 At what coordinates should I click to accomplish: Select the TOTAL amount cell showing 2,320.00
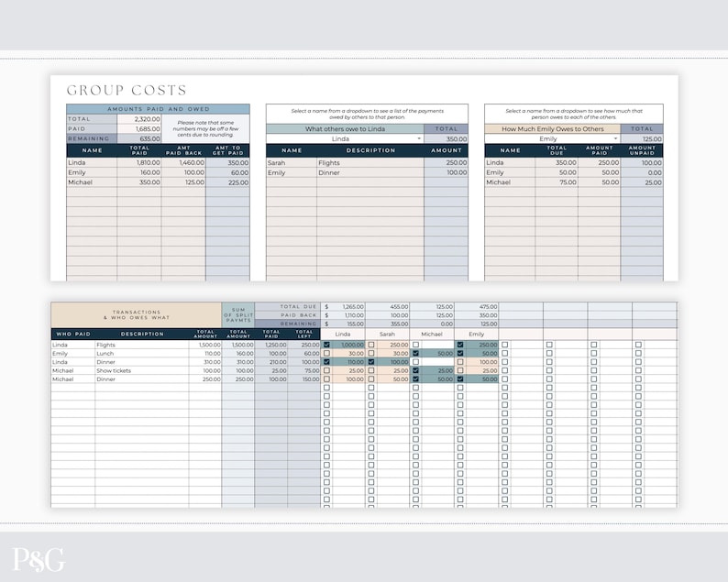138,119
